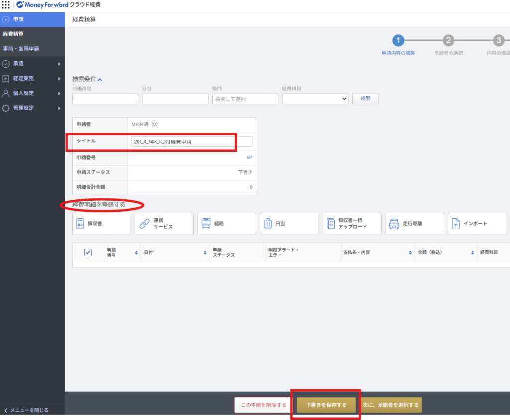This screenshot has width=510, height=420.
Task: Click the daily allowance (日当) icon
Action: (289, 224)
